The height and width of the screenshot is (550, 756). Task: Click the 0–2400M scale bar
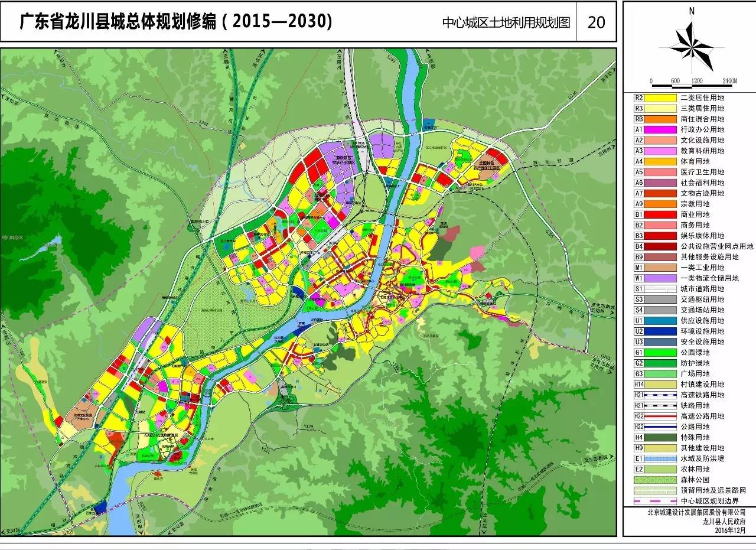point(695,84)
